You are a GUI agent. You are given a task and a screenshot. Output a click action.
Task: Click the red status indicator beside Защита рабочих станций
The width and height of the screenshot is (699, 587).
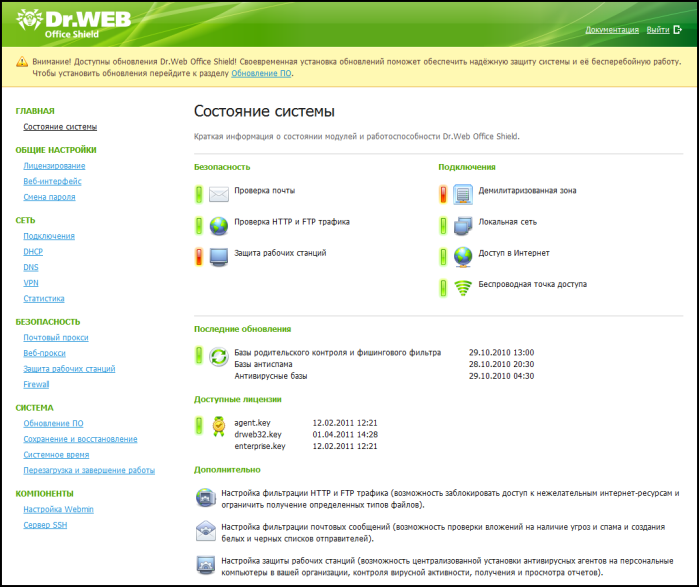pyautogui.click(x=199, y=257)
